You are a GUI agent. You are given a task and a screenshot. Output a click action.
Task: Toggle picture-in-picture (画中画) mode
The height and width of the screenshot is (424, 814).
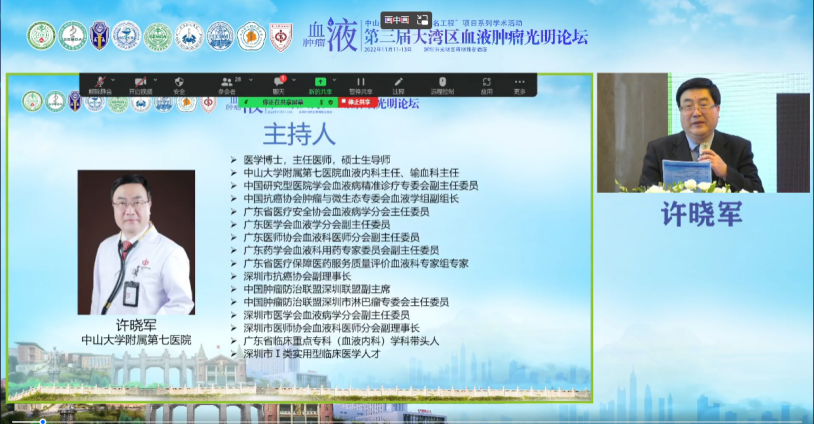pos(406,20)
